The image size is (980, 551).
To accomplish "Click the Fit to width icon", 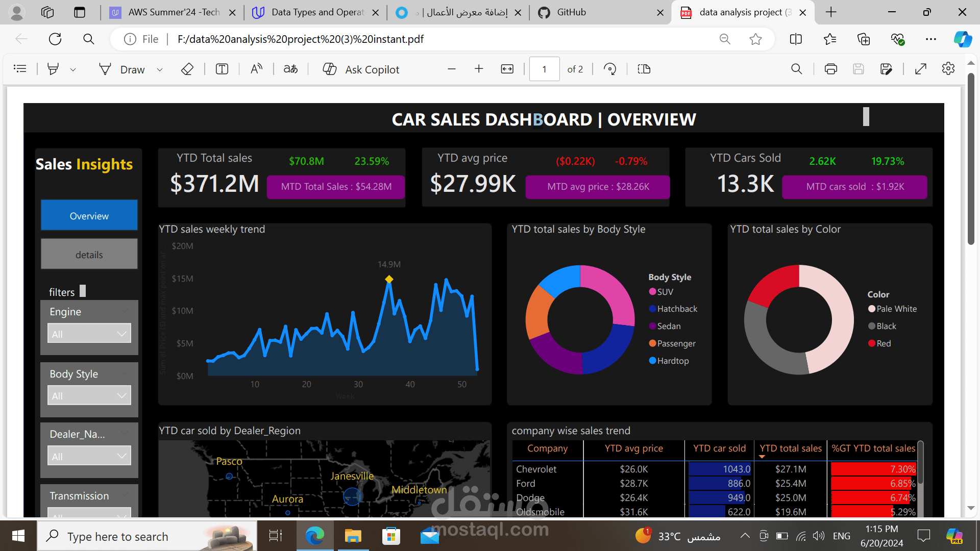I will 507,69.
